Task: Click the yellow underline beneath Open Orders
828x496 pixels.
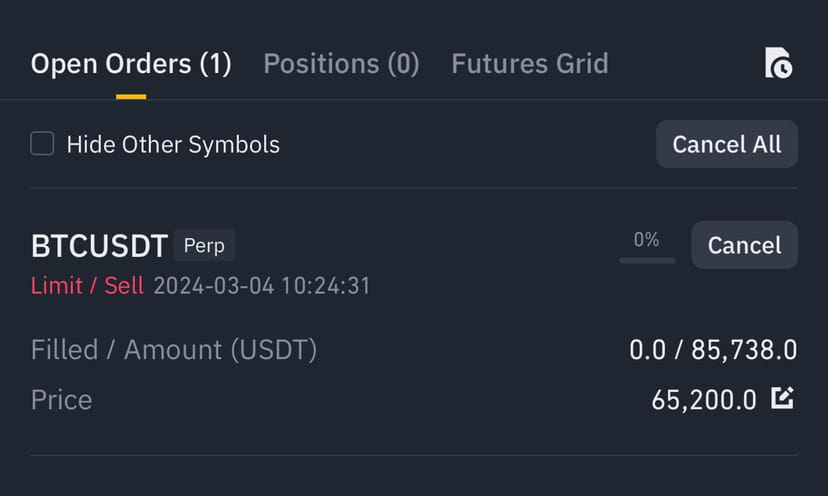Action: (x=131, y=97)
